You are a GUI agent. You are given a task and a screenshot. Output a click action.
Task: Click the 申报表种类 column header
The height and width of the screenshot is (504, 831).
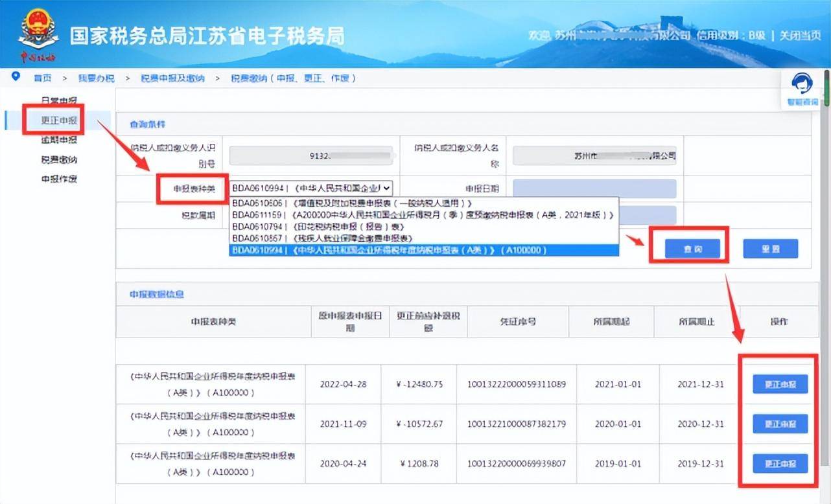click(213, 321)
